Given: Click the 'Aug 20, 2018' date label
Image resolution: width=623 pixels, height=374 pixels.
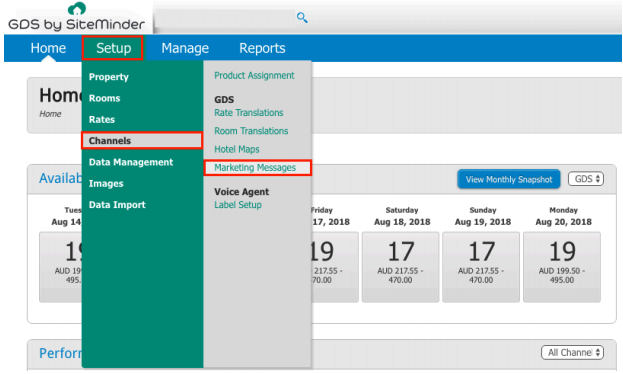Looking at the screenshot, I should 563,222.
